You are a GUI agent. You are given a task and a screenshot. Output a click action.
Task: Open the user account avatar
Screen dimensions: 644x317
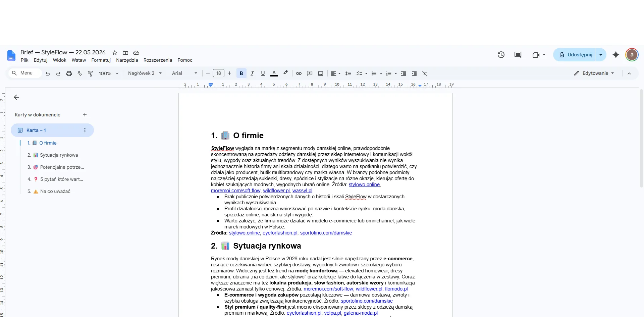pyautogui.click(x=632, y=55)
